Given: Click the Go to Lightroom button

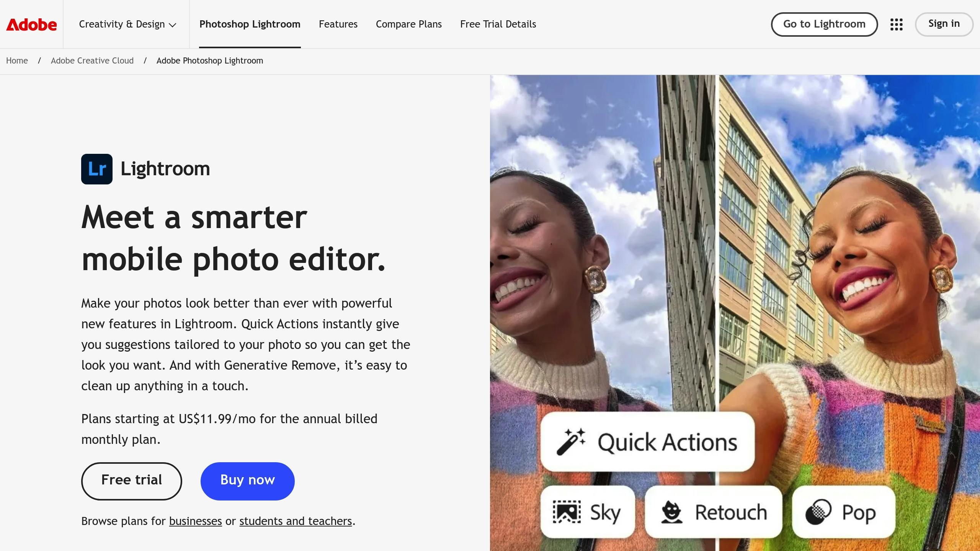Looking at the screenshot, I should [824, 24].
